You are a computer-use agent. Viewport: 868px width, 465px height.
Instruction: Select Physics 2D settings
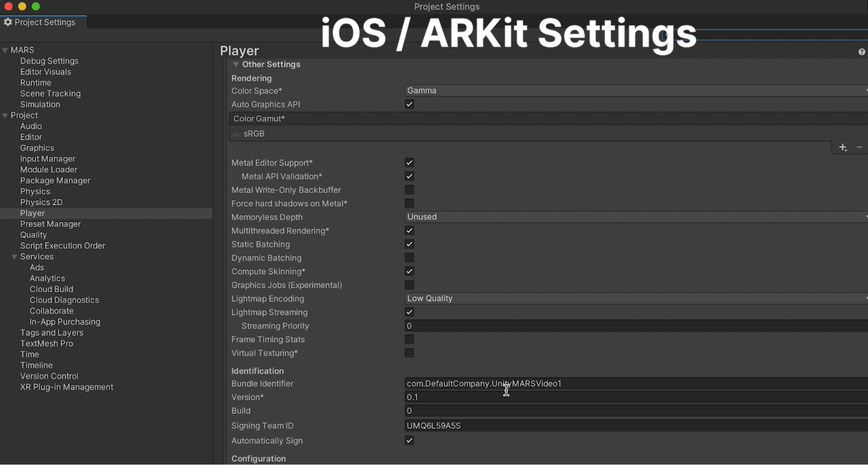pyautogui.click(x=41, y=202)
